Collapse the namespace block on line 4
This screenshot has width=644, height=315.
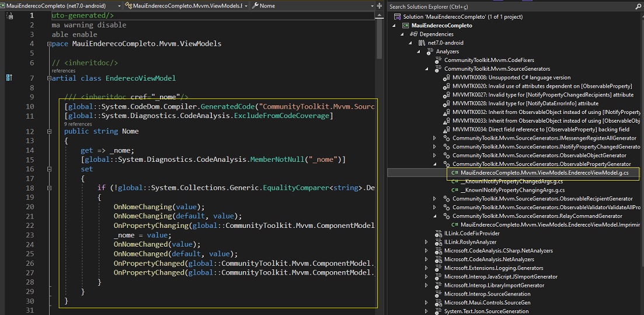[48, 44]
